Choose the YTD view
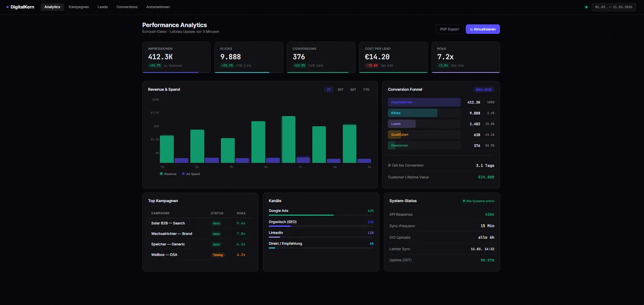The width and height of the screenshot is (644, 305). click(366, 89)
